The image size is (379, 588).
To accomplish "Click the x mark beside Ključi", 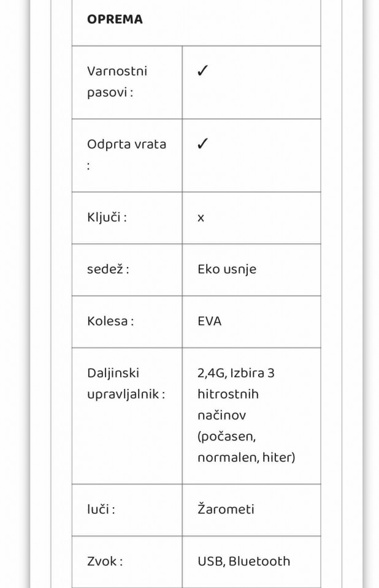I will tap(201, 218).
